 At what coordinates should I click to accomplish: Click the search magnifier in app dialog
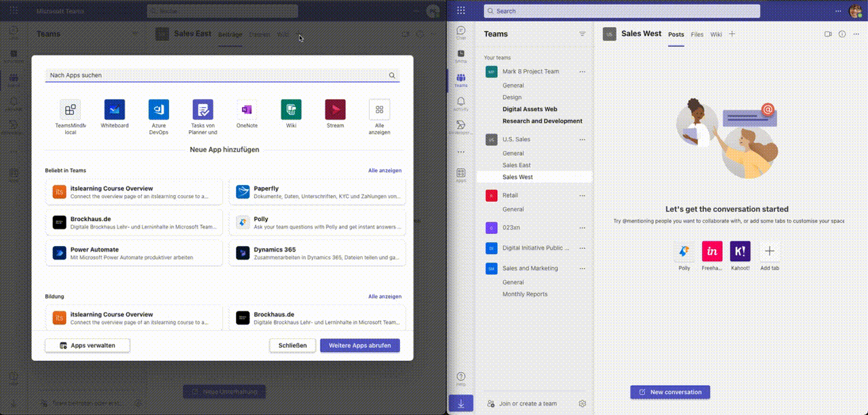point(392,75)
